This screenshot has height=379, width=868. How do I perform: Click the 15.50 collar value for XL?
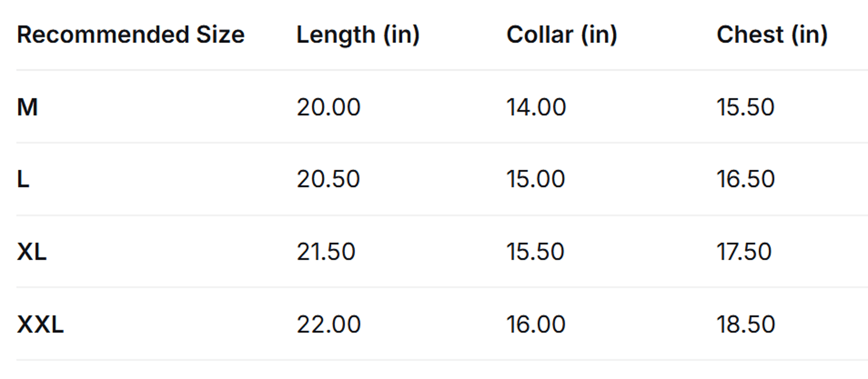click(535, 252)
